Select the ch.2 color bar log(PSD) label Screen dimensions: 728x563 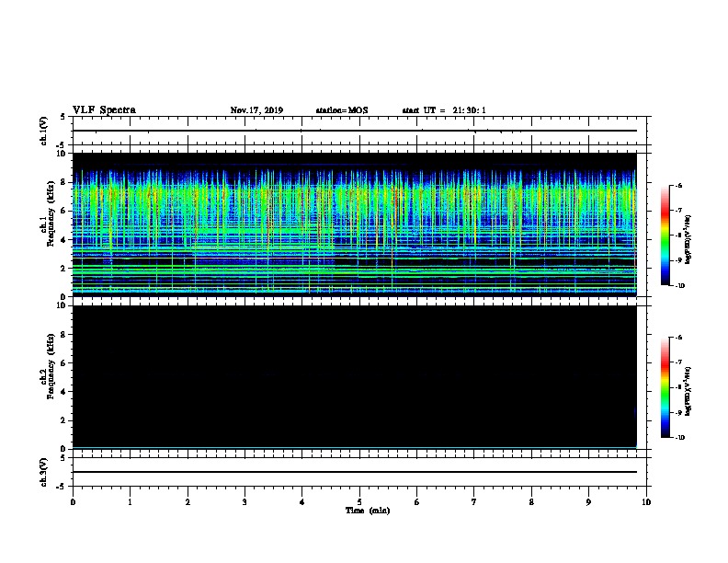click(688, 391)
